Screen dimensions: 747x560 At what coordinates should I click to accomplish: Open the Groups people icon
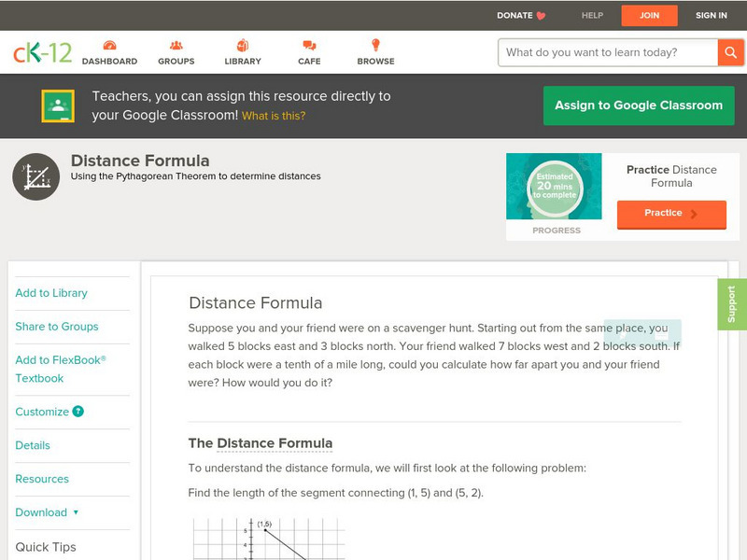coord(176,45)
